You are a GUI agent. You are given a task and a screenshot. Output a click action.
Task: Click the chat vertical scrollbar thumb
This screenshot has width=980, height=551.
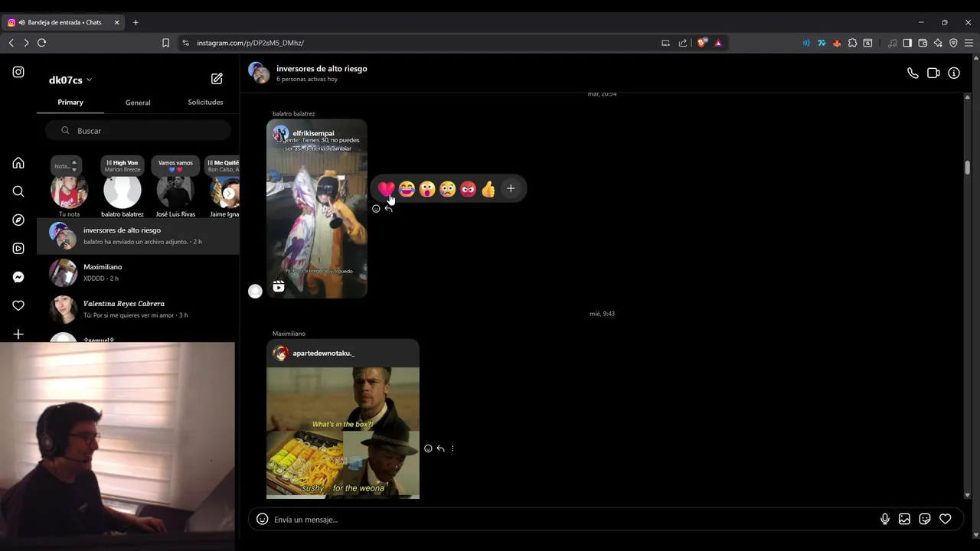coord(968,168)
